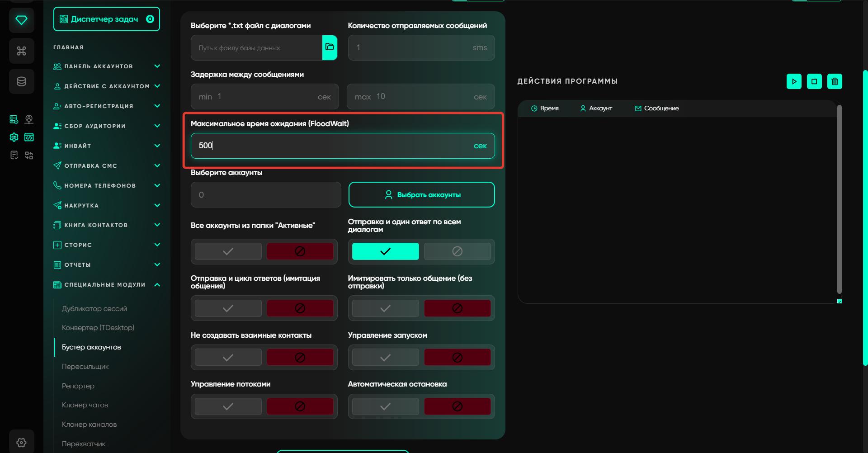Disable "Отправка и один ответ" option

point(457,251)
